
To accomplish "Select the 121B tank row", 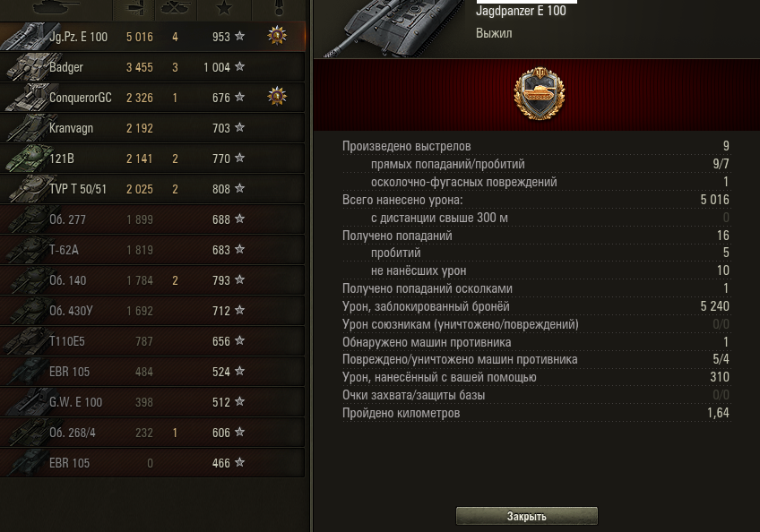I will [x=152, y=159].
